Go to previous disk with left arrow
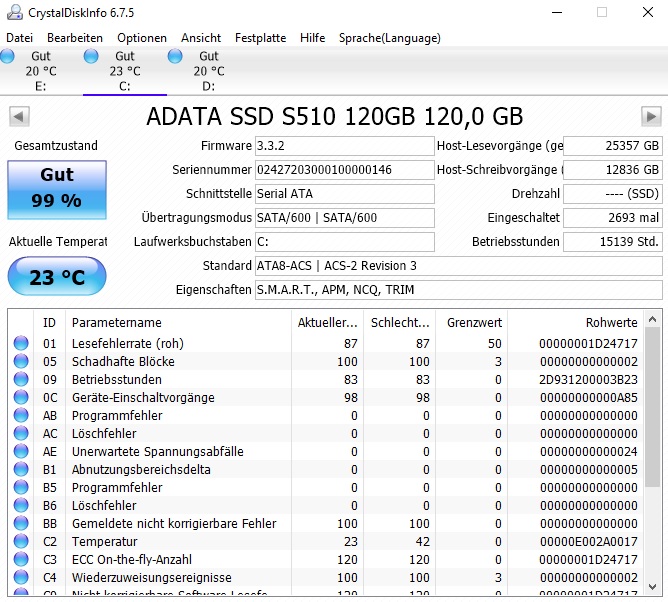668x602 pixels. (x=19, y=116)
